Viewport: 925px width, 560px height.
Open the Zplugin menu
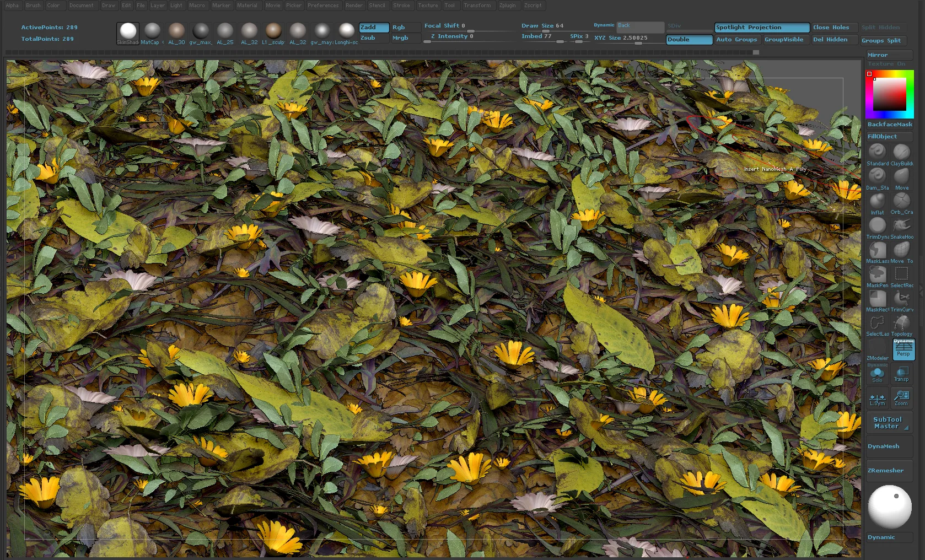[508, 5]
